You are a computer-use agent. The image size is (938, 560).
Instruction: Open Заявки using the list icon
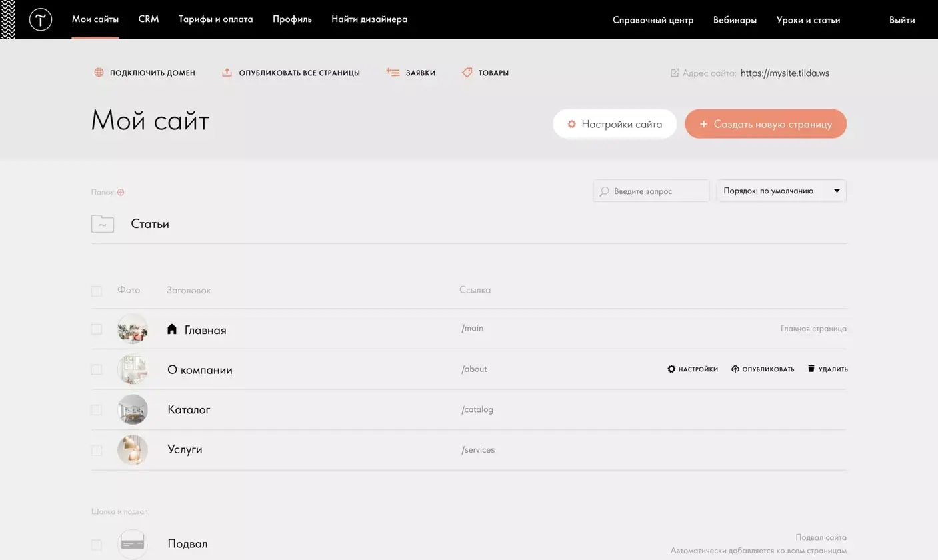[392, 72]
